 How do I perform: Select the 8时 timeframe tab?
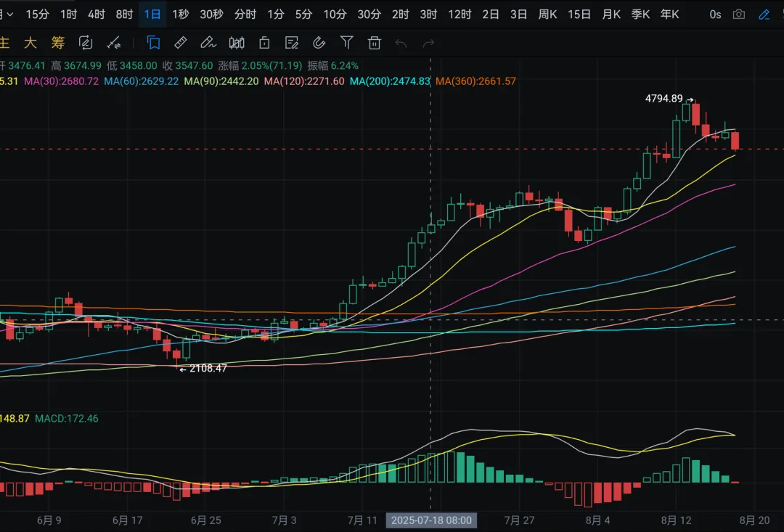coord(125,15)
